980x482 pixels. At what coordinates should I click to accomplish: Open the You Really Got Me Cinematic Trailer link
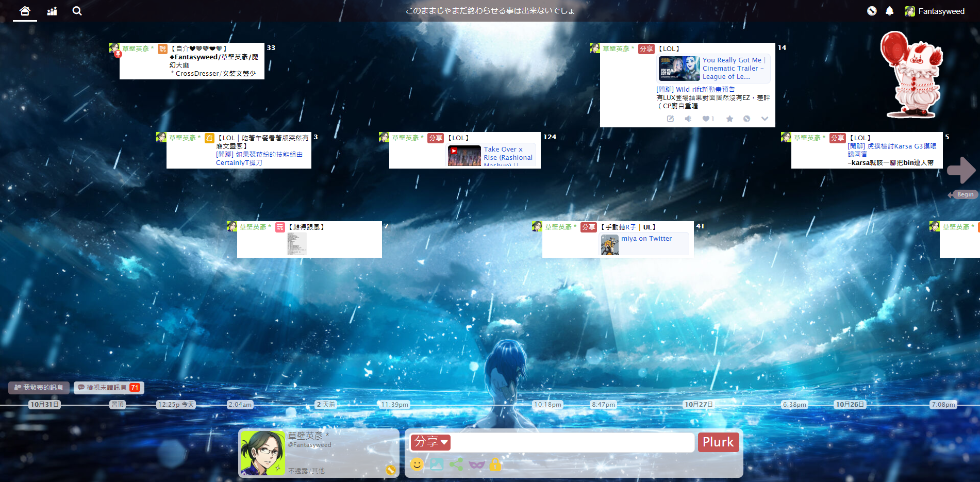click(734, 68)
